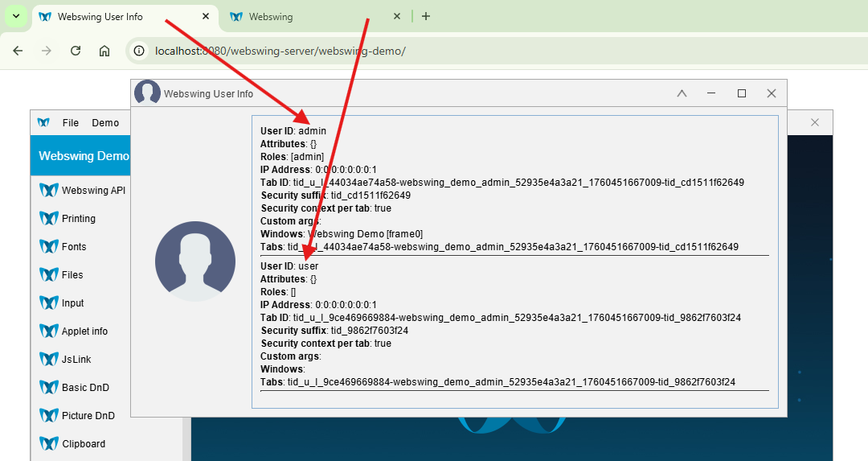This screenshot has height=461, width=868.
Task: Collapse the User Info window with chevron
Action: coord(682,94)
